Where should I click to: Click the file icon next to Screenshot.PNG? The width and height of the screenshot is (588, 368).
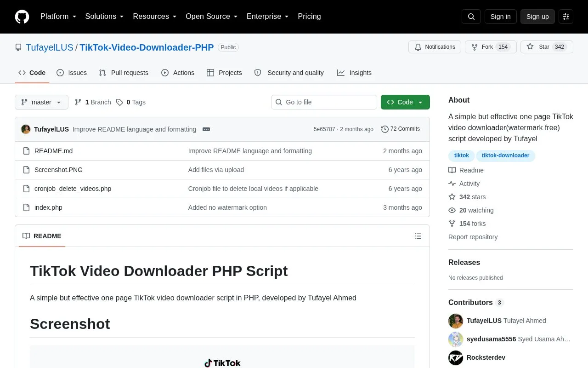coord(26,170)
